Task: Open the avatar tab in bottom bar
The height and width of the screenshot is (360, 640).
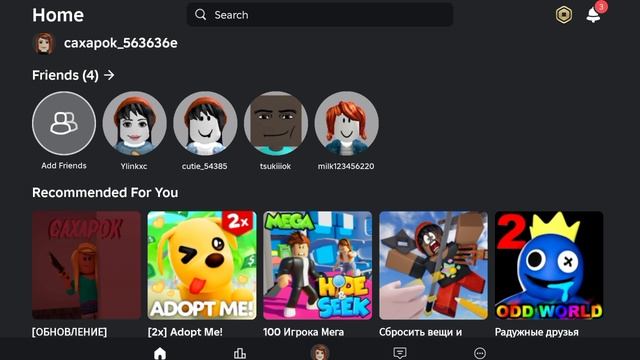Action: [x=320, y=352]
